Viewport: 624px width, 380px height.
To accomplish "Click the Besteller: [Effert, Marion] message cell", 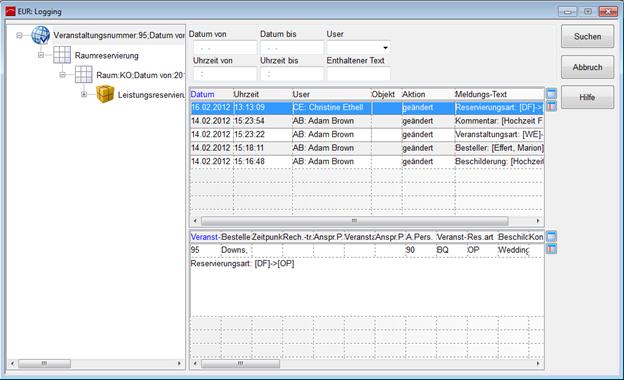I will click(499, 148).
